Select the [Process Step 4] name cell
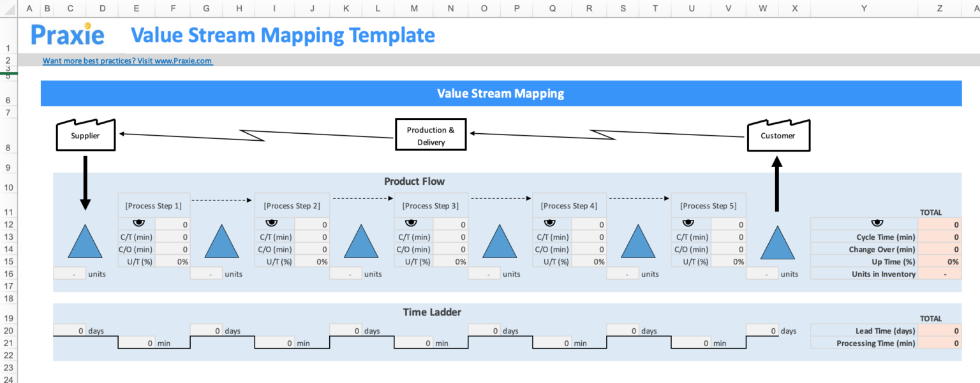The height and width of the screenshot is (383, 980). click(x=569, y=205)
